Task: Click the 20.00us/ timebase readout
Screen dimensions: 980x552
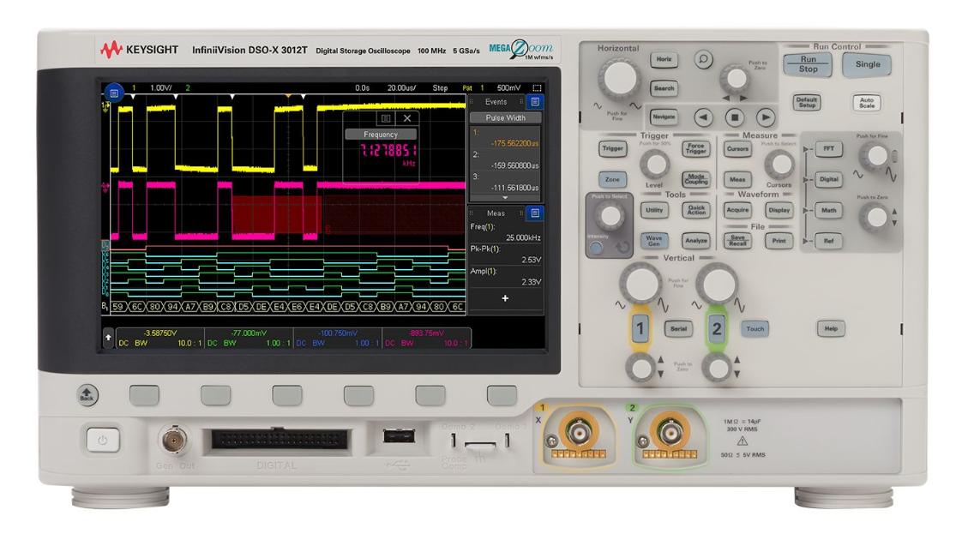Action: point(401,88)
